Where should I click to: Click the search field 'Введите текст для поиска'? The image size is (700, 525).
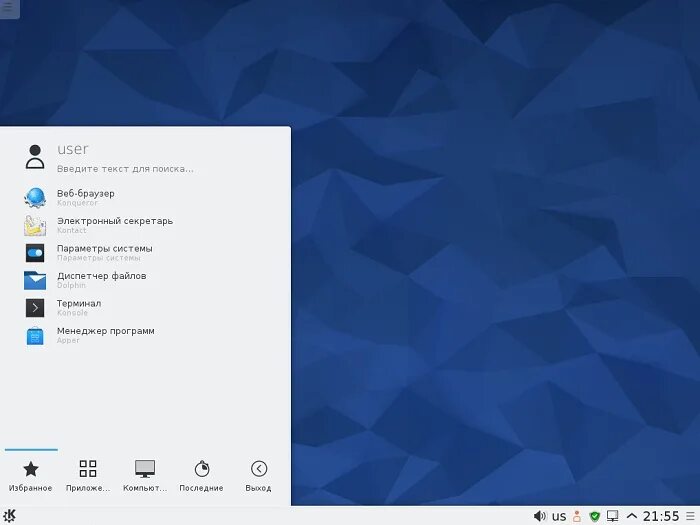[125, 169]
